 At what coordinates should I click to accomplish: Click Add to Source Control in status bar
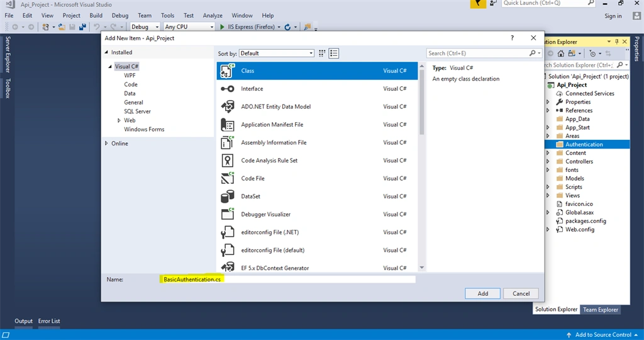(602, 335)
